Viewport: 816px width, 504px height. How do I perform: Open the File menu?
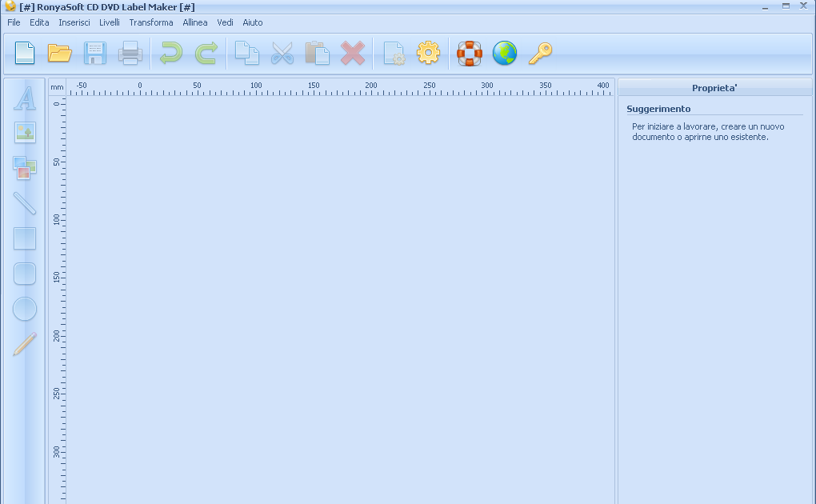[14, 22]
